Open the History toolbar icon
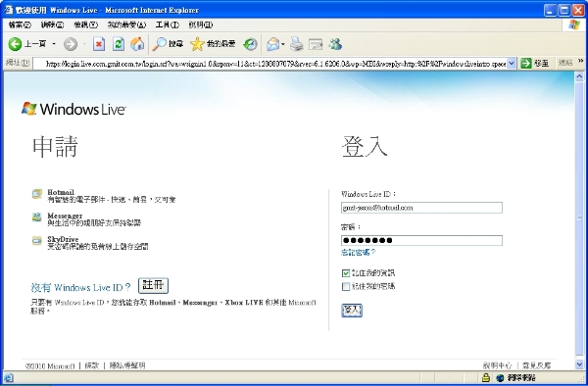Image resolution: width=588 pixels, height=386 pixels. point(250,44)
